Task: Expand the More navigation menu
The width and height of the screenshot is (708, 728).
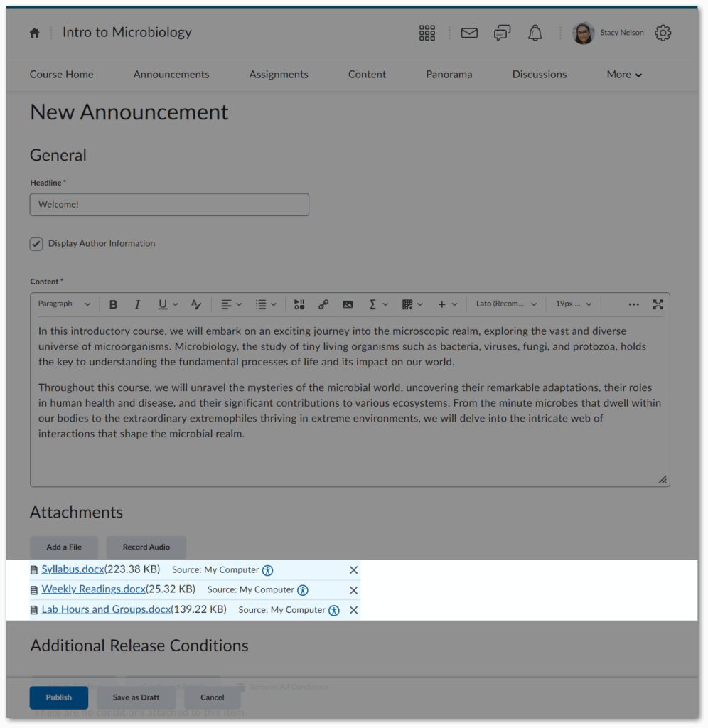Action: (x=623, y=74)
